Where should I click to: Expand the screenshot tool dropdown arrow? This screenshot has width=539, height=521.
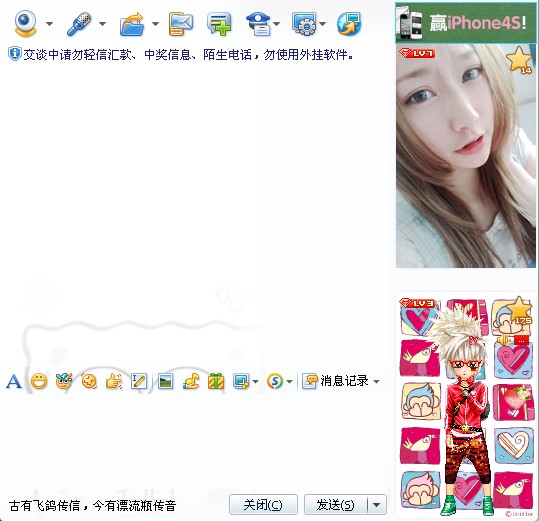(x=255, y=381)
